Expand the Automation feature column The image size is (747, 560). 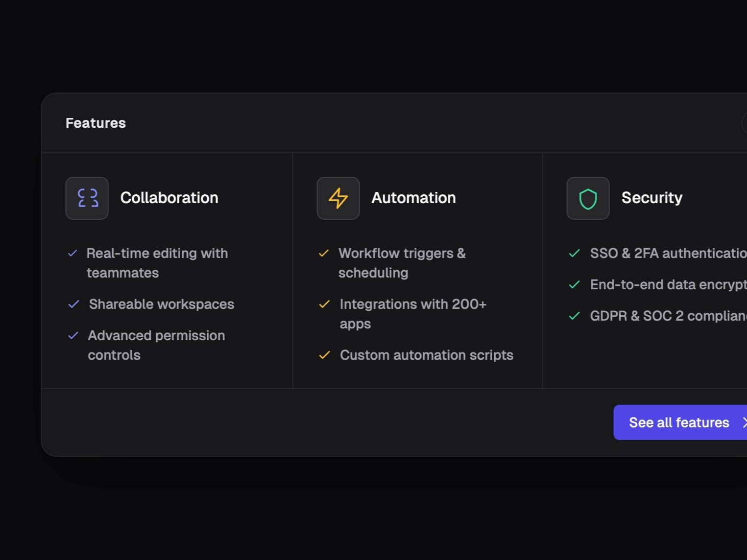point(417,269)
